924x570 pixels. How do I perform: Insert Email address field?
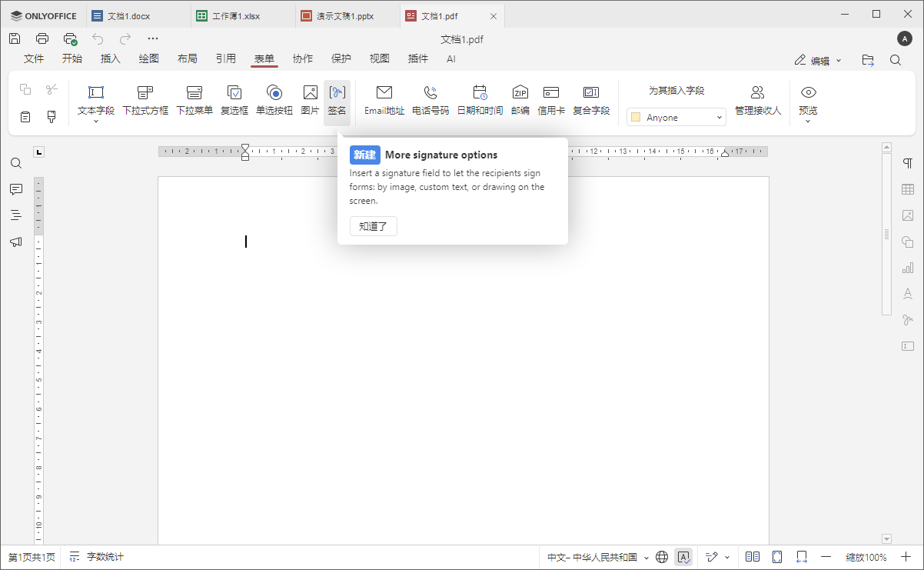(x=384, y=101)
